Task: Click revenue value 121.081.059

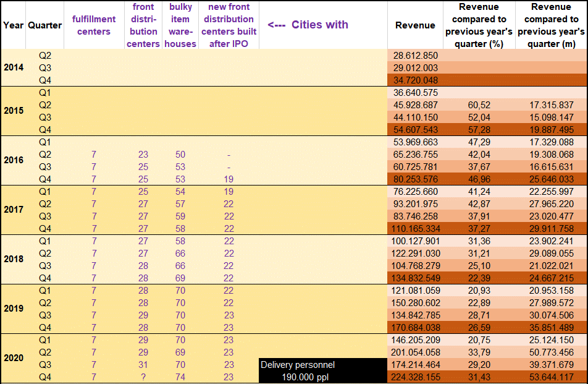Action: point(416,291)
